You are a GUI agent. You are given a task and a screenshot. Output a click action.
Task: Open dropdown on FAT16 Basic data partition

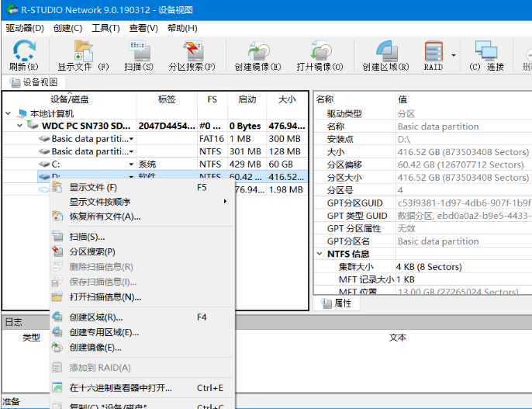pos(131,139)
